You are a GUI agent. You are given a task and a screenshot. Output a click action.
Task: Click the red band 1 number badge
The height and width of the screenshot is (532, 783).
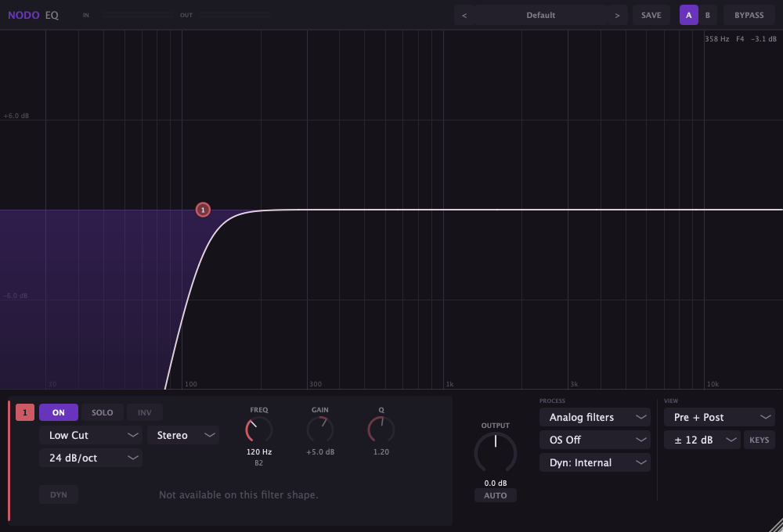coord(25,412)
